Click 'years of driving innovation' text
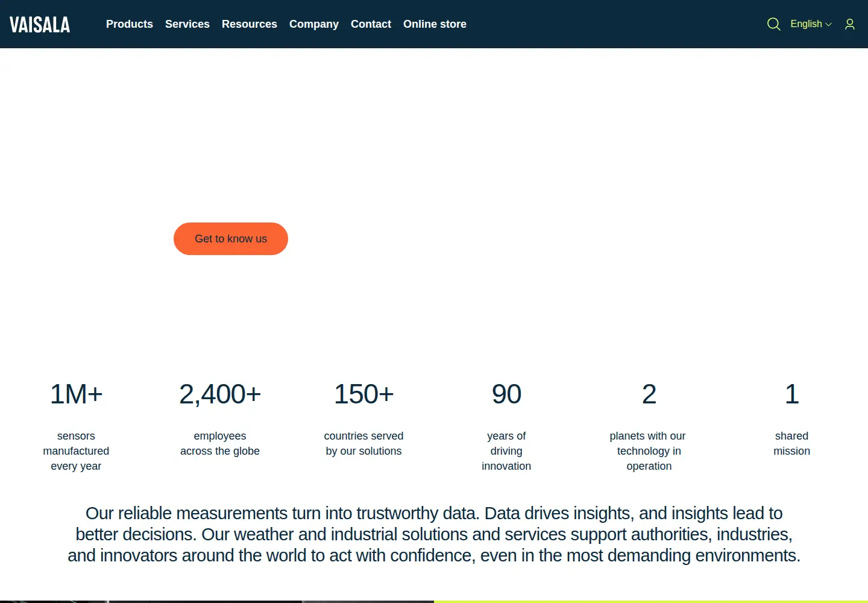 (x=506, y=451)
